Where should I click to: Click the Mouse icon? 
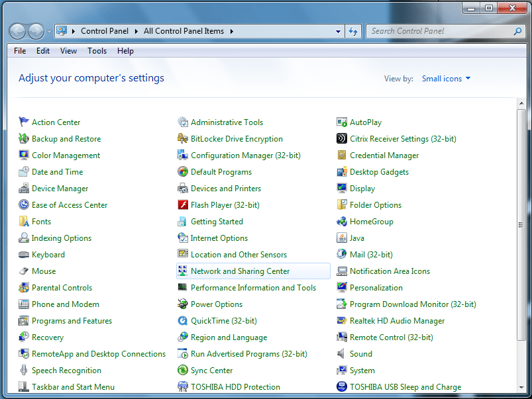(24, 271)
